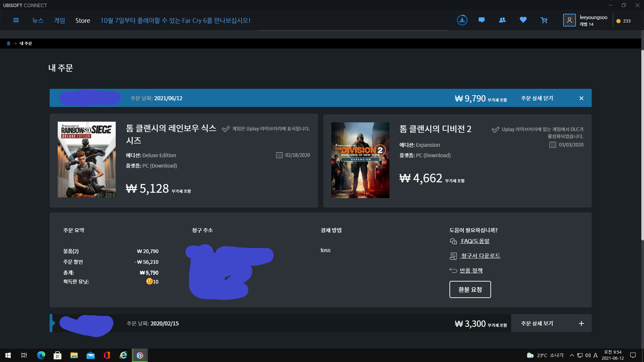Go to the 게임 tab

[x=59, y=20]
